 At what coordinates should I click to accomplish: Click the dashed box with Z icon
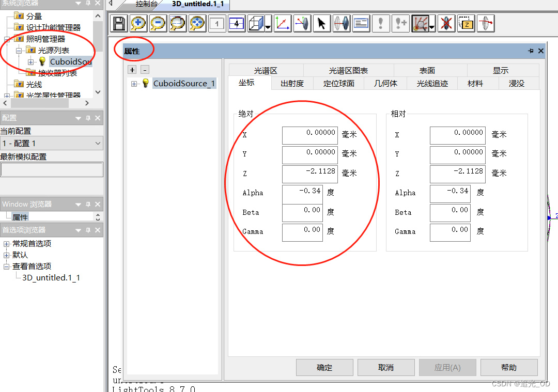click(466, 23)
